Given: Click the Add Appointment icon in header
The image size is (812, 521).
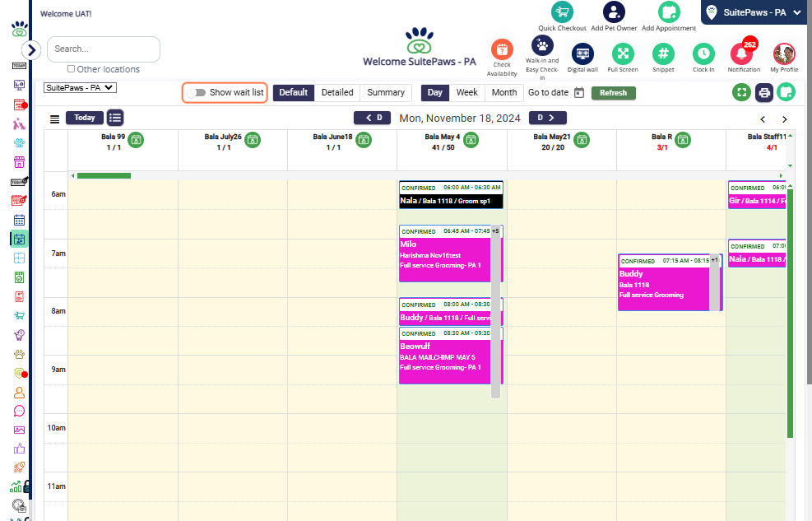Looking at the screenshot, I should [x=669, y=12].
